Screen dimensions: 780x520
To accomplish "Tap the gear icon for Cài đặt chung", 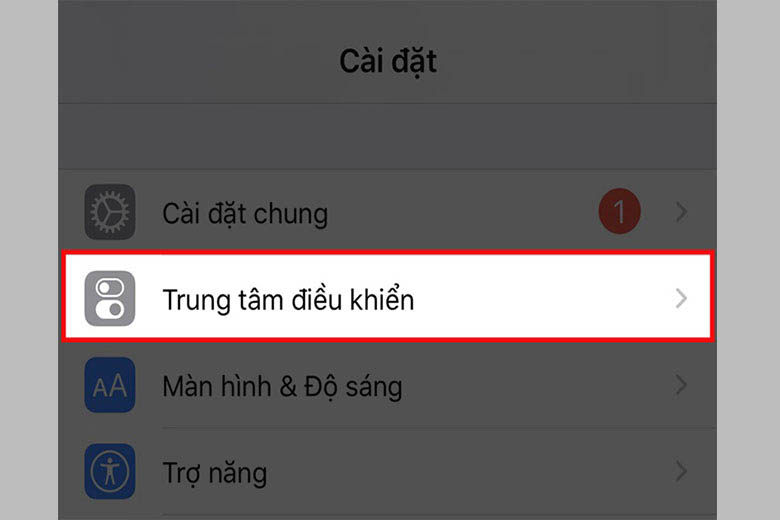I will (x=109, y=212).
